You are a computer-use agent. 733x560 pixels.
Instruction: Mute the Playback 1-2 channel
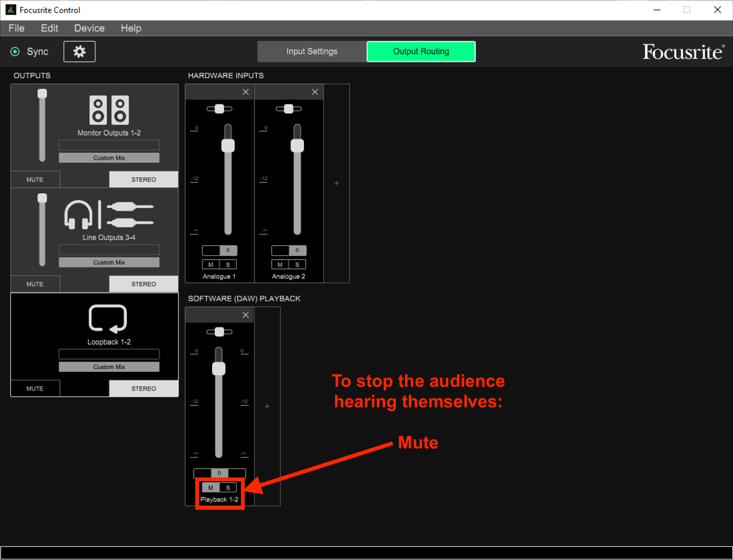210,487
